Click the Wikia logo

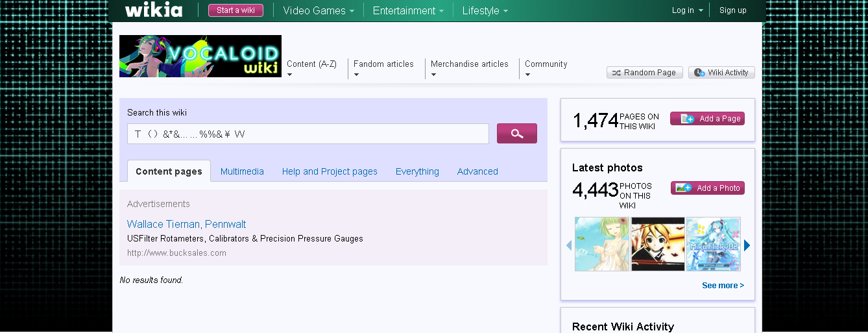[x=154, y=10]
